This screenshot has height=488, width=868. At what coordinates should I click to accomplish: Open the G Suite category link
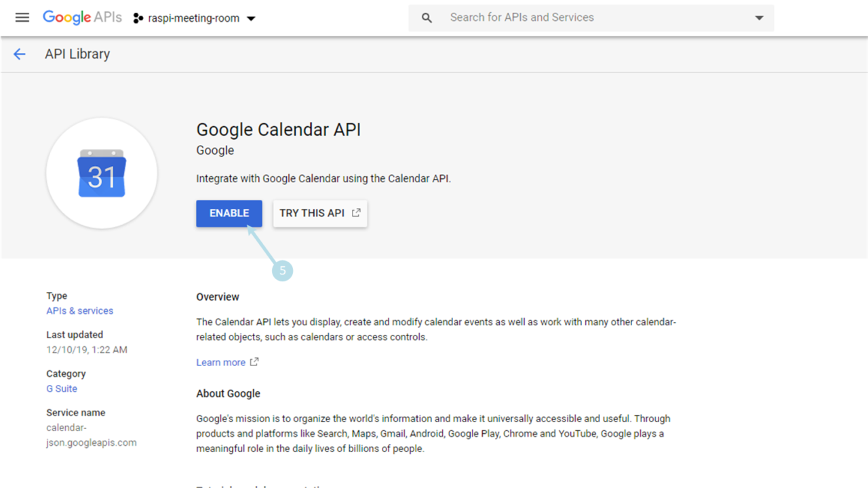pyautogui.click(x=62, y=388)
